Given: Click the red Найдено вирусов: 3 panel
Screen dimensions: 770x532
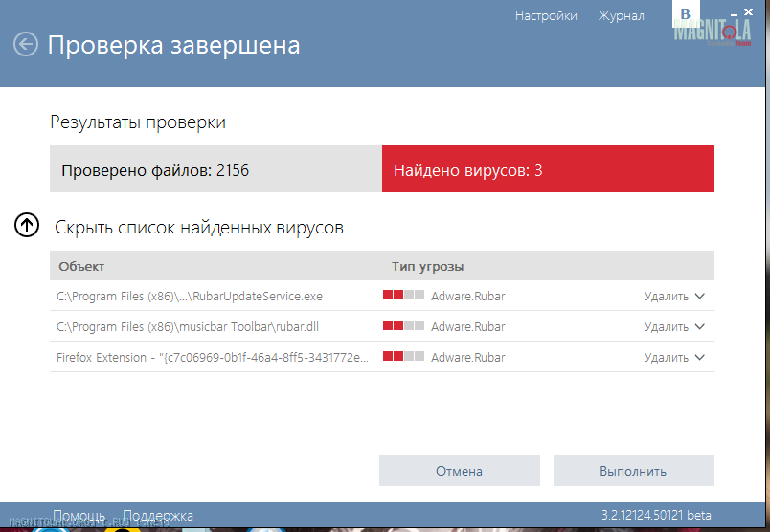Looking at the screenshot, I should pos(548,168).
